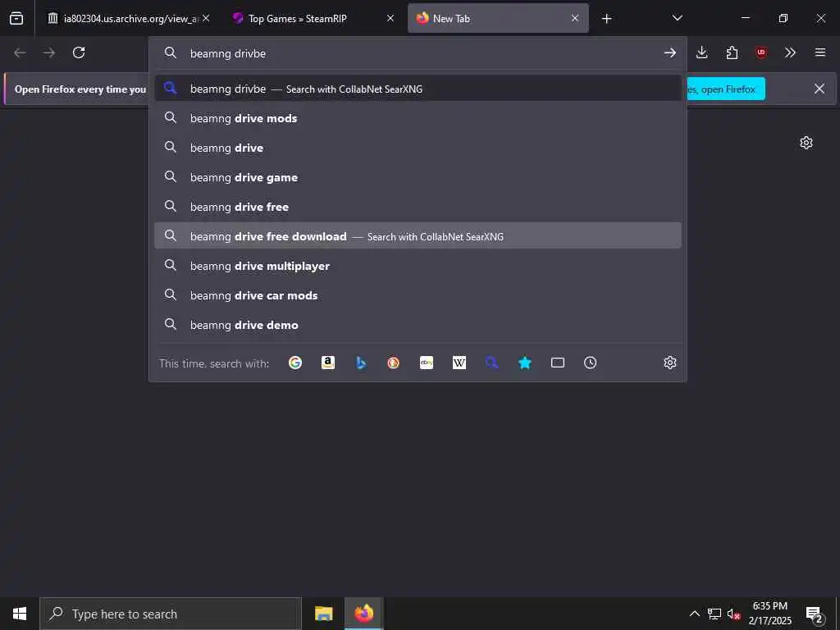Search this time with Google

pyautogui.click(x=295, y=363)
